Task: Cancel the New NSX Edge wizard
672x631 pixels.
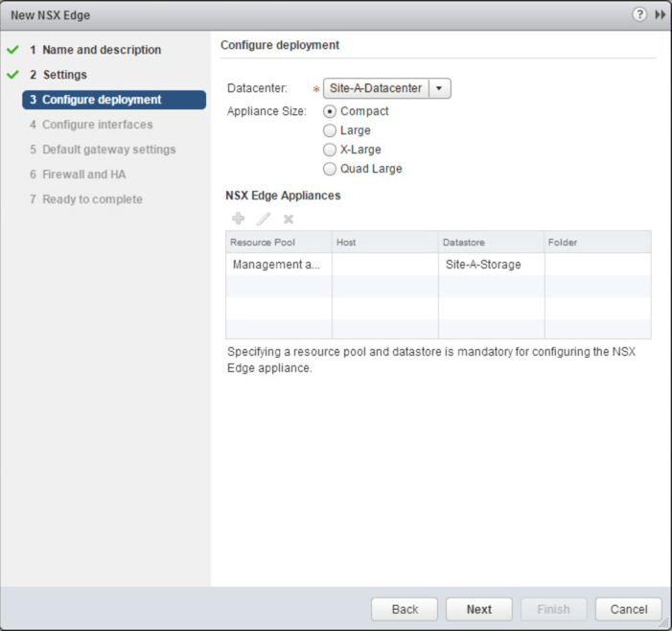Action: (x=628, y=609)
